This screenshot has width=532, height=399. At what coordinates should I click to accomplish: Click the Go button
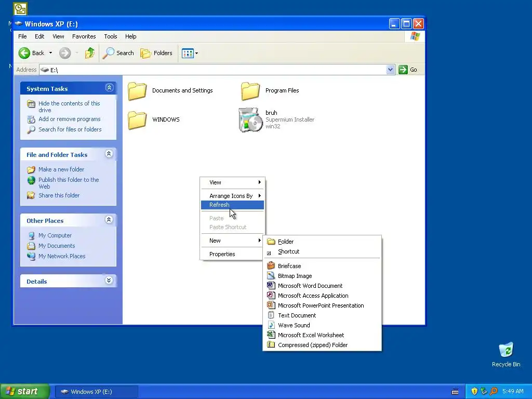pyautogui.click(x=408, y=70)
